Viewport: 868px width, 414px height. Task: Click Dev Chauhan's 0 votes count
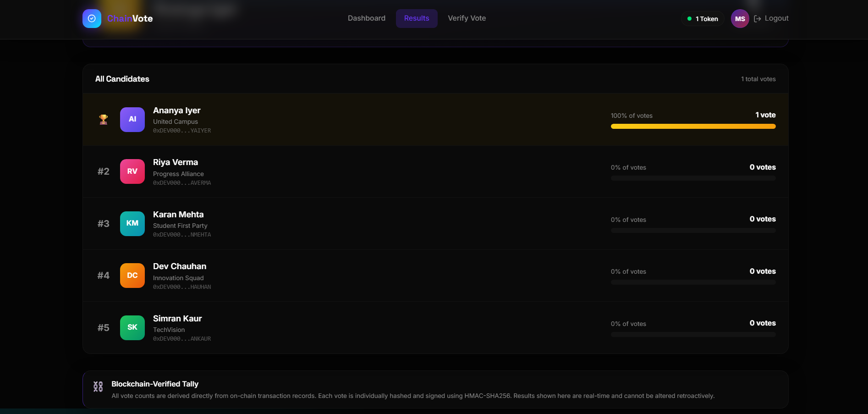(763, 271)
